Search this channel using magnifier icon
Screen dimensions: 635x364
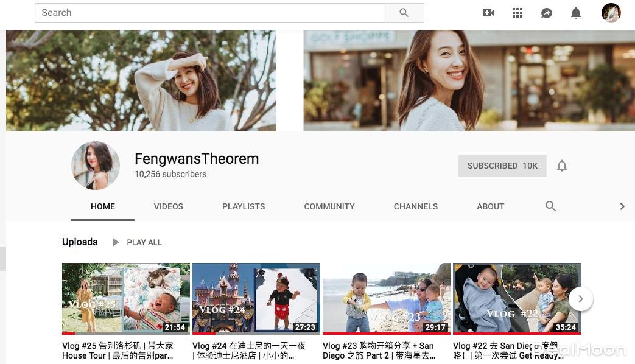pos(550,206)
